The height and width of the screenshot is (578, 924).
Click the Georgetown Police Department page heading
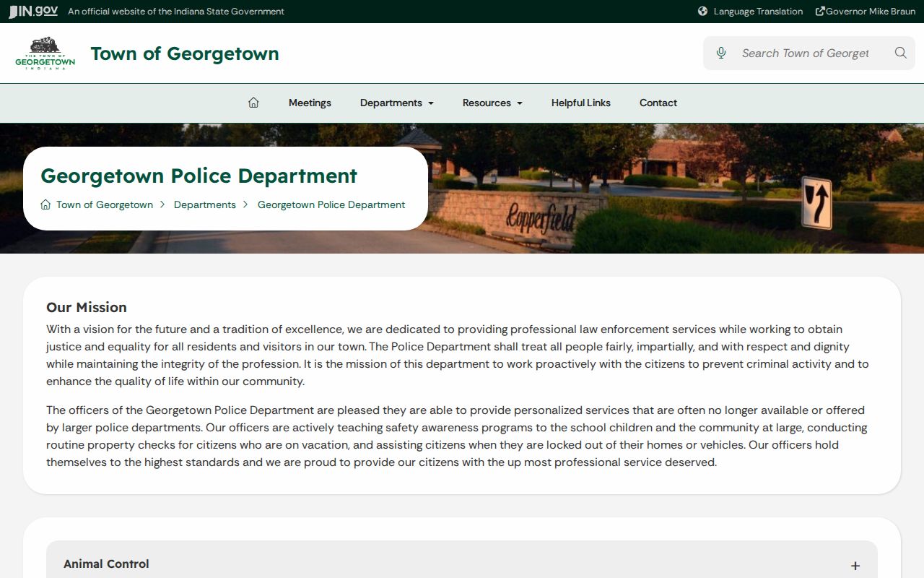click(x=199, y=176)
